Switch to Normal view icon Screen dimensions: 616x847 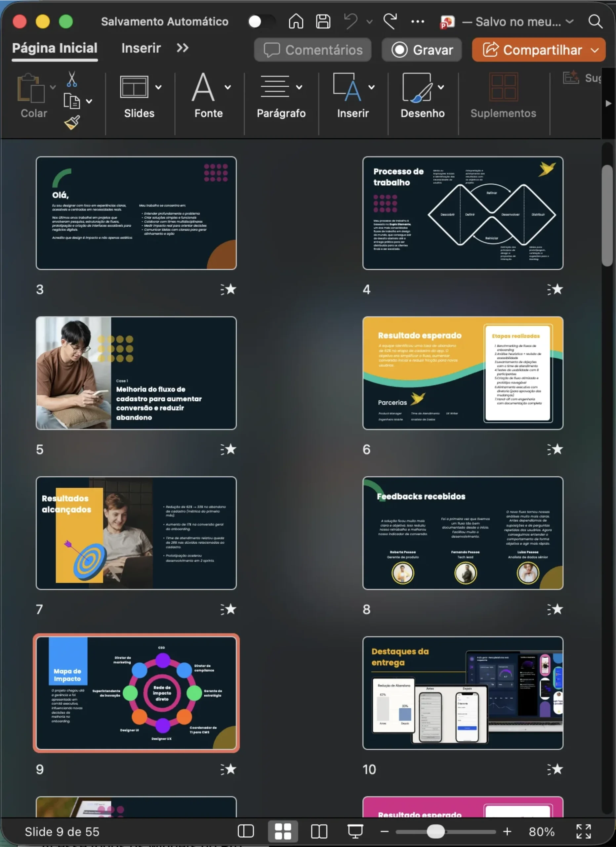246,831
